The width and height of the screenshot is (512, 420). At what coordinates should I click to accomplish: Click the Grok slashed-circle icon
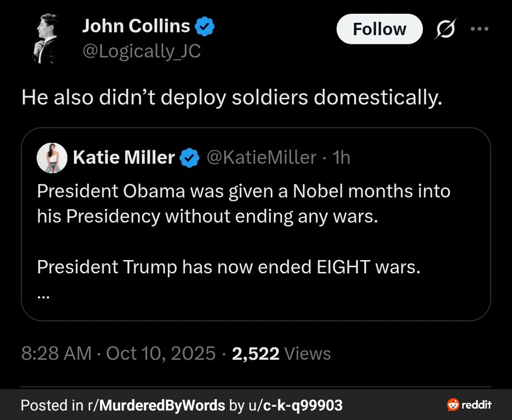[x=444, y=30]
